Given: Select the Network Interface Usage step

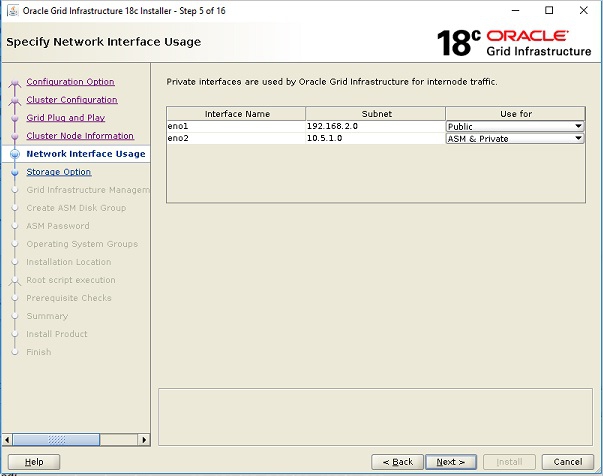Looking at the screenshot, I should click(x=86, y=154).
